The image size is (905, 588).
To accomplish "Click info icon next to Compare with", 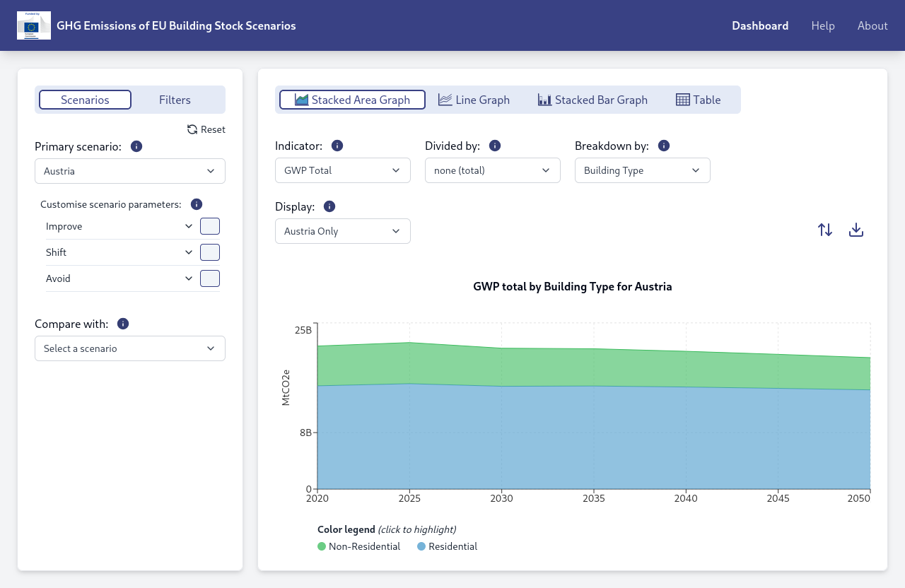I will click(x=123, y=324).
